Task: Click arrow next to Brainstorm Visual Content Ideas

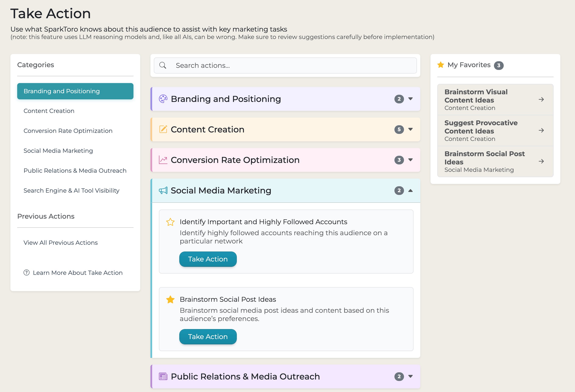Action: coord(541,99)
